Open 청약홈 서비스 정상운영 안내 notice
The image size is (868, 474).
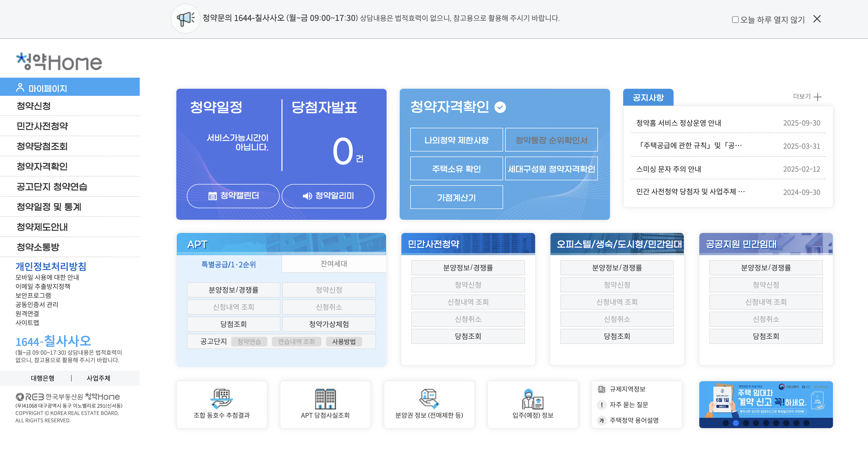pos(678,123)
